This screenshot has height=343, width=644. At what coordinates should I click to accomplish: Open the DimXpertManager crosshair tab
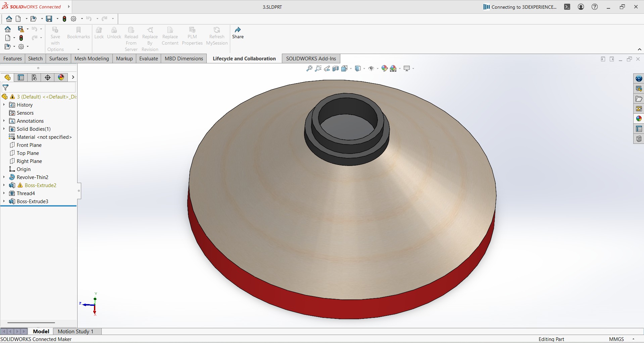pos(48,77)
